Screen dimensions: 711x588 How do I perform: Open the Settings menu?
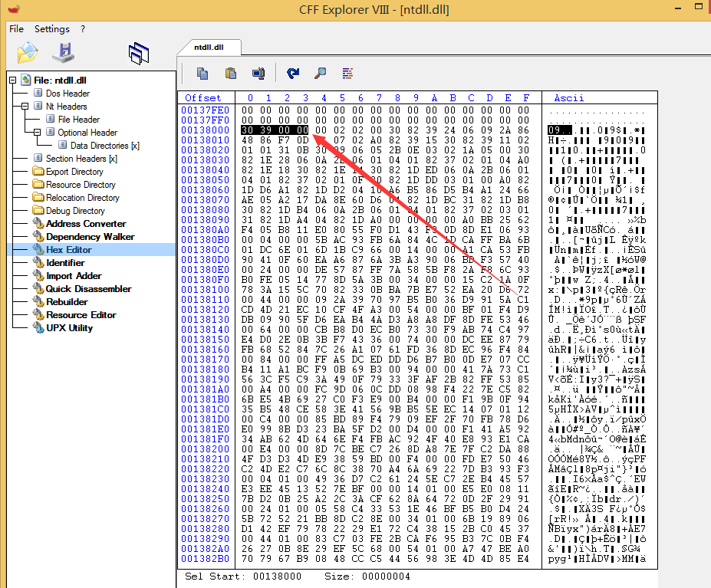tap(51, 28)
